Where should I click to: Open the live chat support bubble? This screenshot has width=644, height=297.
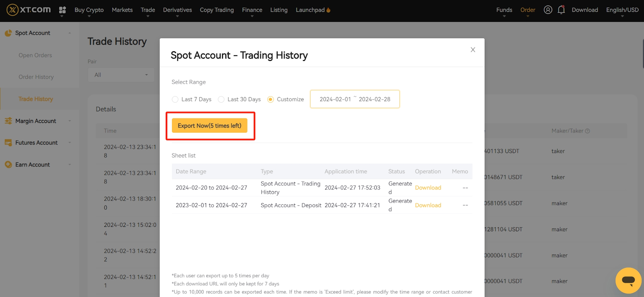click(x=628, y=280)
